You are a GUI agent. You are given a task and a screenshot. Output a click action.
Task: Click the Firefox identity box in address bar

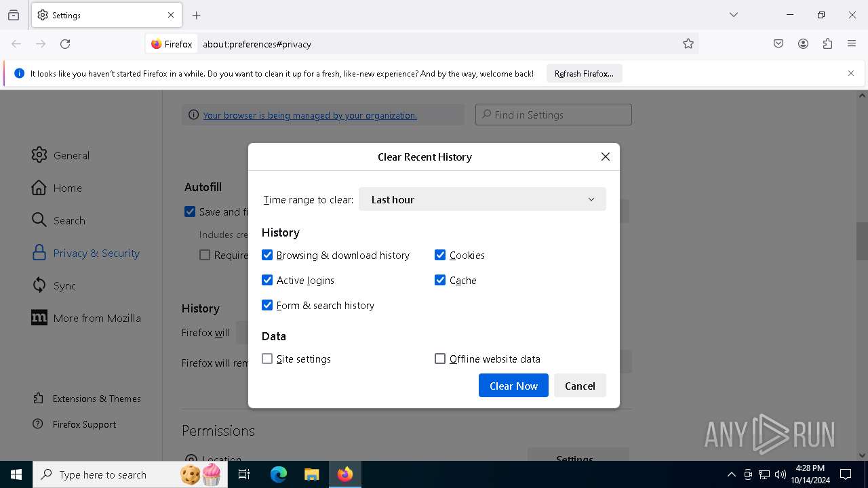point(172,44)
